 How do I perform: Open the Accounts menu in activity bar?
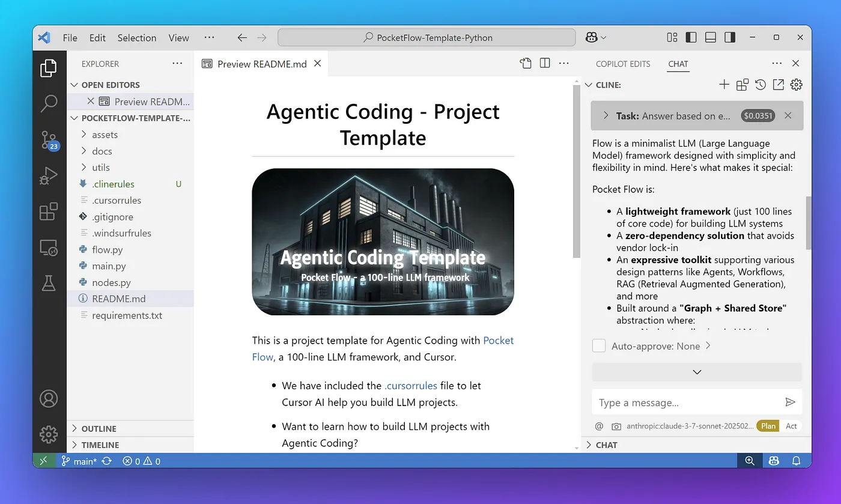pos(49,398)
